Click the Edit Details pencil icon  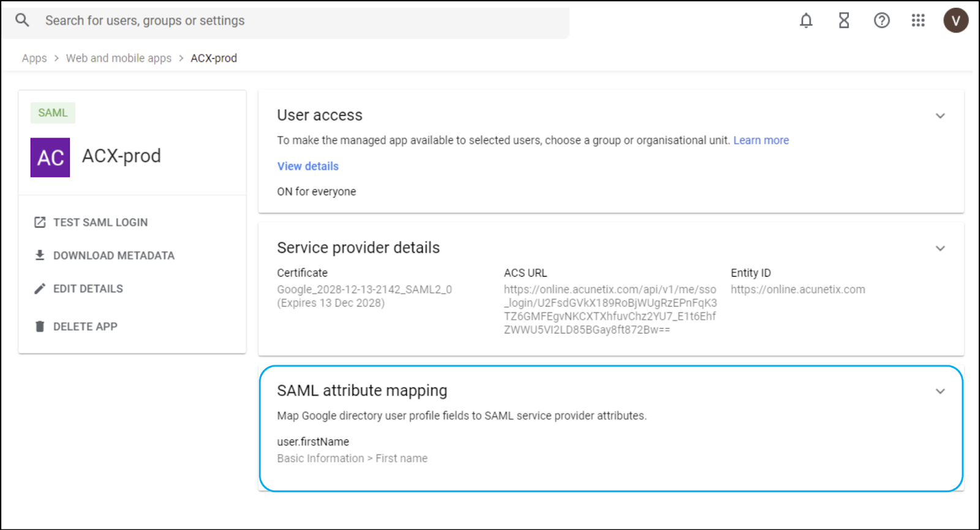coord(40,288)
